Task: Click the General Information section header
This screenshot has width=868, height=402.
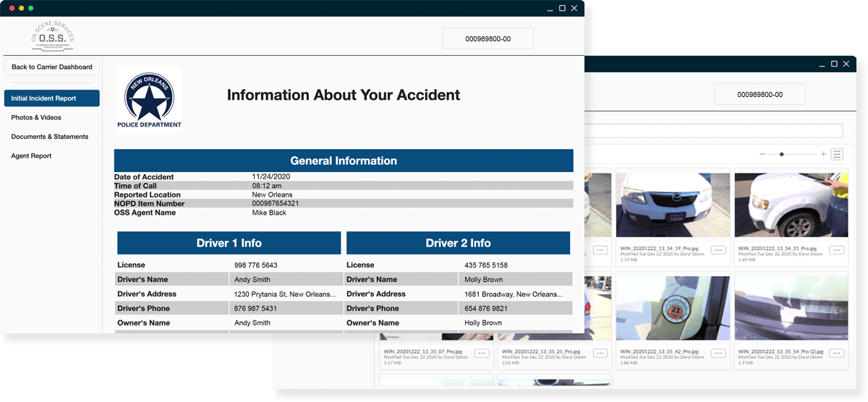Action: click(x=344, y=161)
